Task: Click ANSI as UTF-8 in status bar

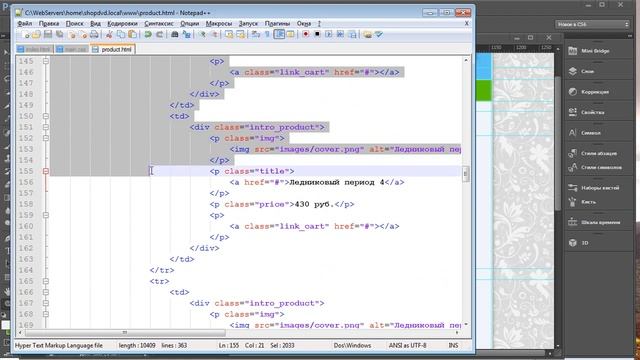Action: pyautogui.click(x=407, y=345)
